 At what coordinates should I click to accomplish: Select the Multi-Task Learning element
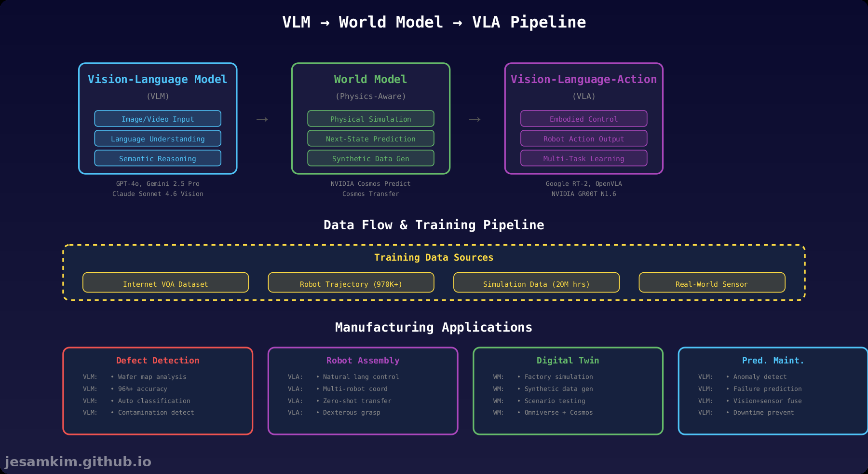583,158
